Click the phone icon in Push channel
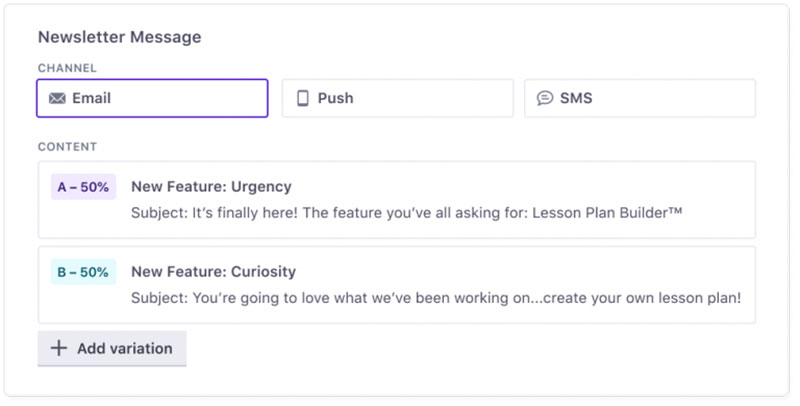 coord(303,98)
